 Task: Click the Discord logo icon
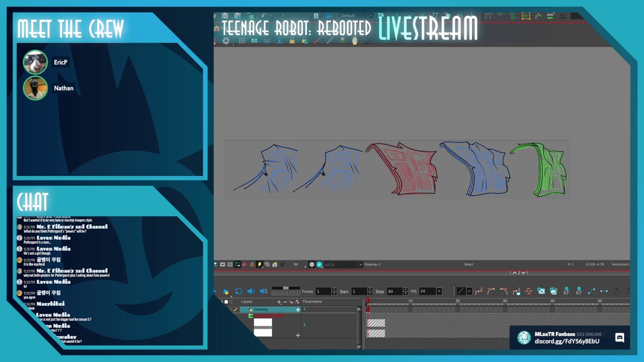[x=619, y=338]
